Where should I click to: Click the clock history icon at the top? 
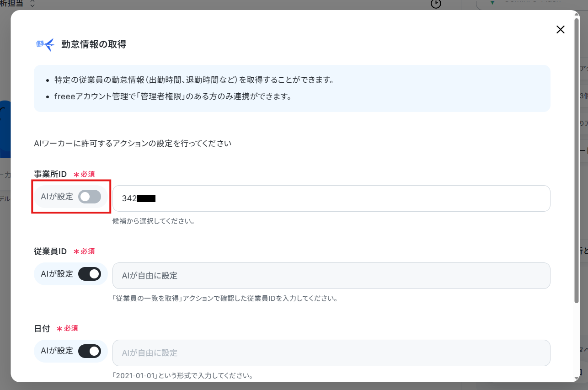[436, 4]
